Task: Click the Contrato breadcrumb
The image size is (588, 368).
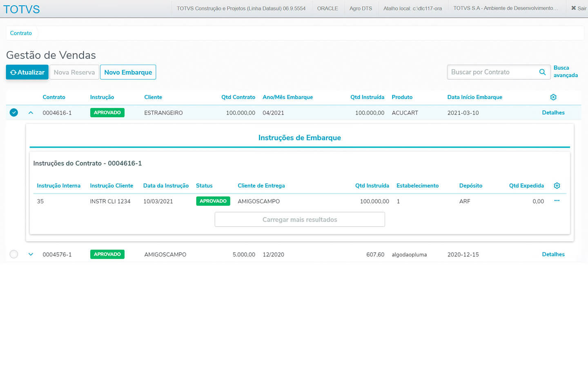Action: (x=21, y=33)
